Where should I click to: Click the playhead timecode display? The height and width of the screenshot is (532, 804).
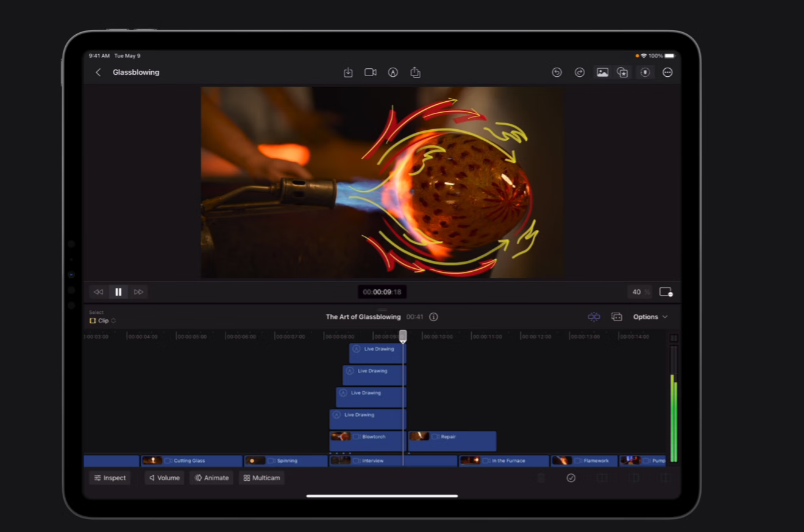tap(382, 292)
